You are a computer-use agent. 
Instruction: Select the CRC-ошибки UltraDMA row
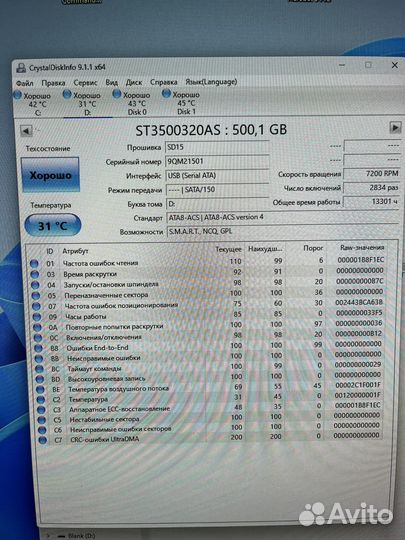211,438
